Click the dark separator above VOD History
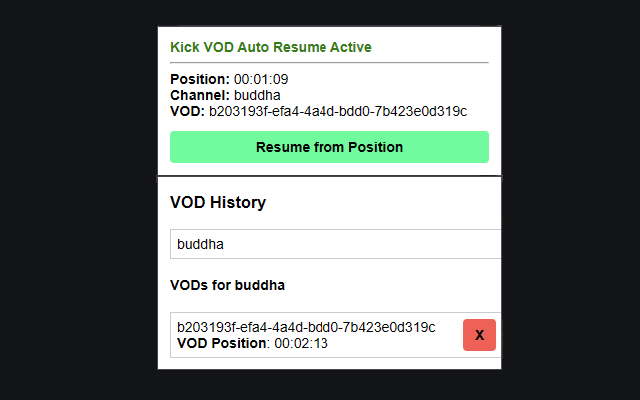 click(329, 177)
